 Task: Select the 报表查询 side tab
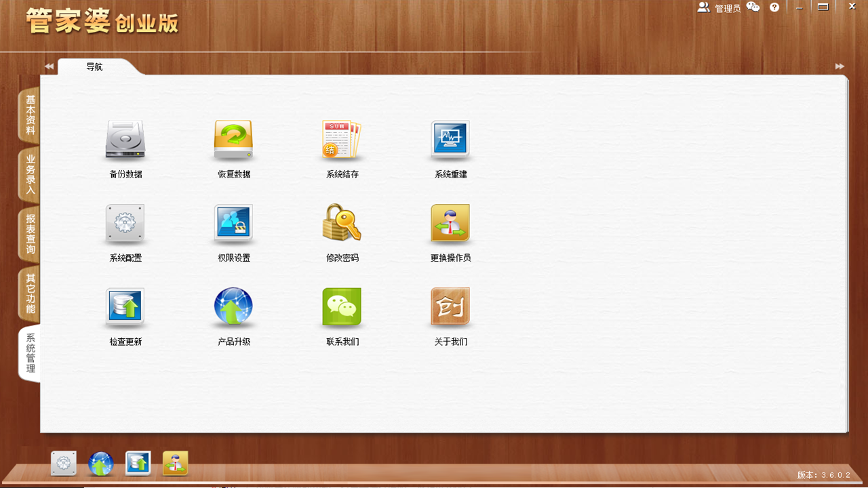pos(30,234)
